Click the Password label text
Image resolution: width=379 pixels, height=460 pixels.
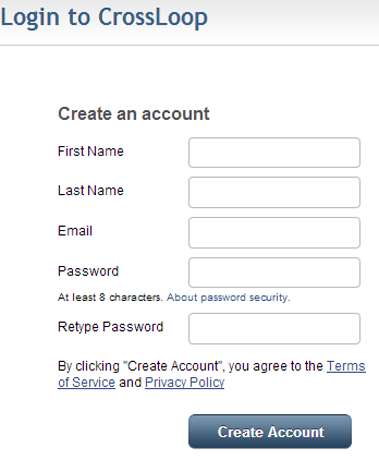point(88,271)
